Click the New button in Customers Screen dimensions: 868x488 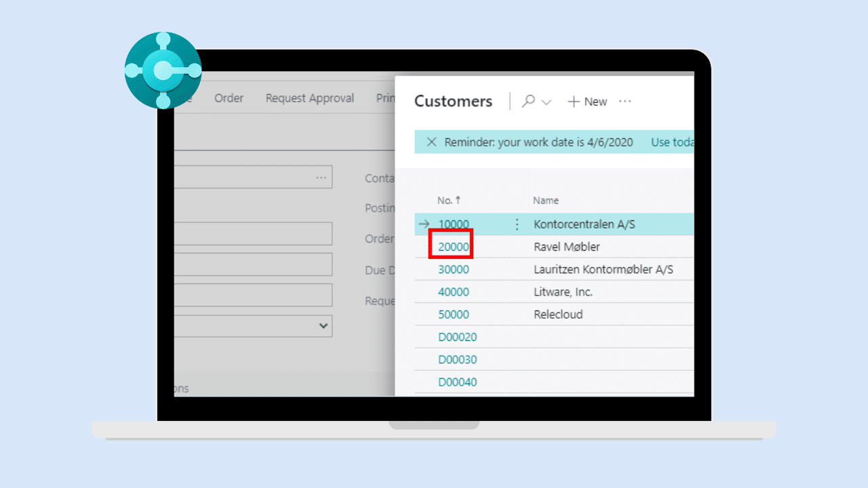click(x=587, y=102)
